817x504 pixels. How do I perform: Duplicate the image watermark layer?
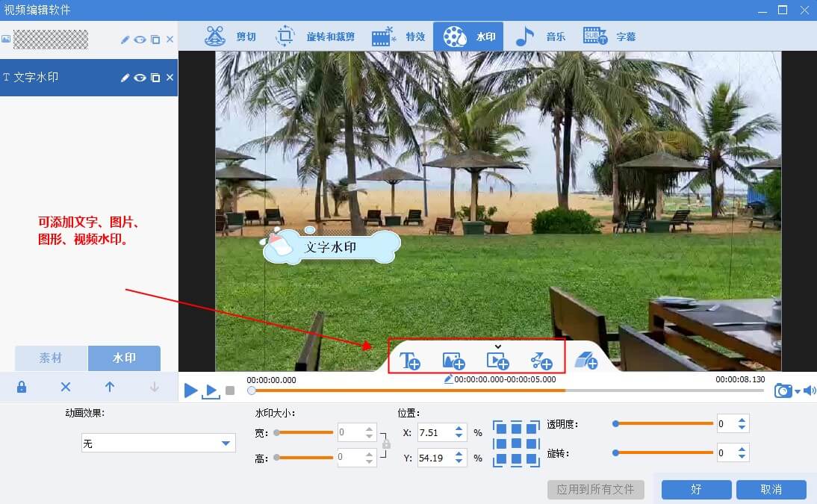coord(155,40)
